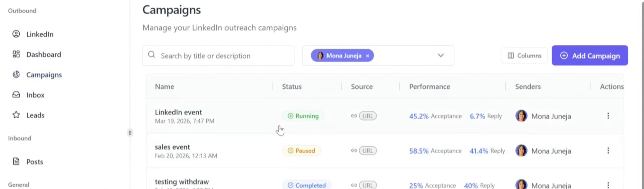
Task: Expand the sender filter dropdown
Action: (x=440, y=56)
